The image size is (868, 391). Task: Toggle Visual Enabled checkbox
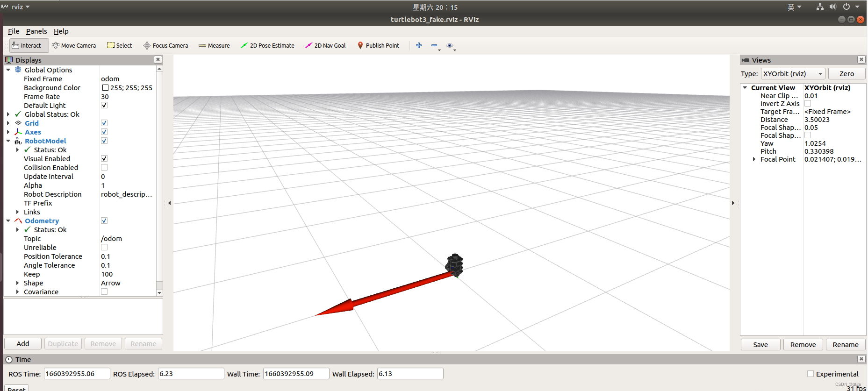coord(104,158)
